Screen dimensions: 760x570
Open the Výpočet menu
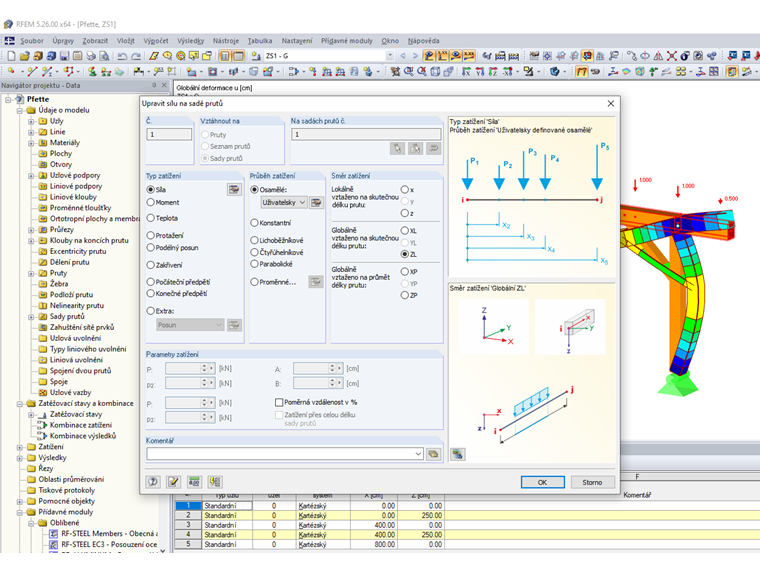click(x=156, y=41)
